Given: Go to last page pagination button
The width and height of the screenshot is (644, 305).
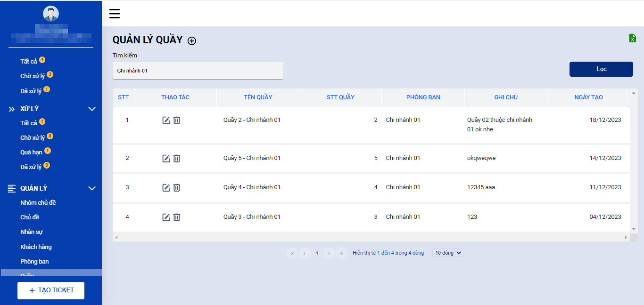Looking at the screenshot, I should (341, 253).
